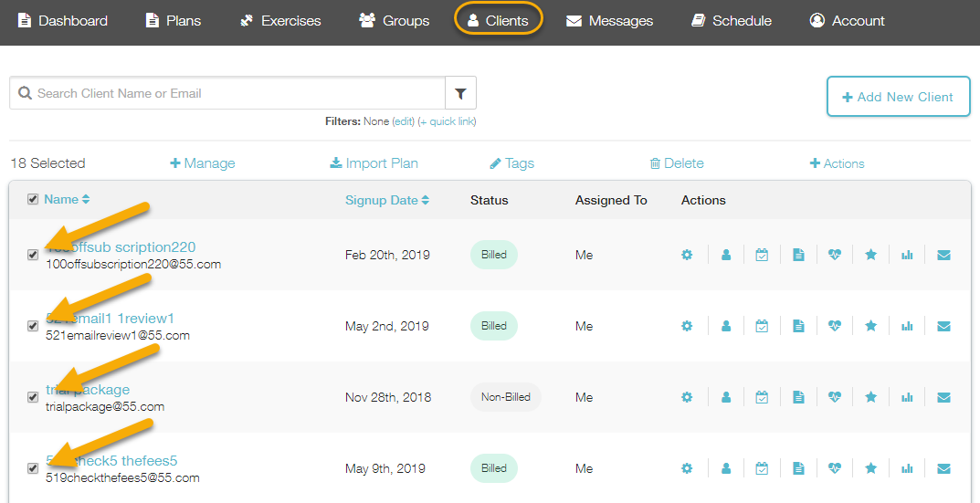Uncheck the select-all checkbox beside Name

click(x=33, y=199)
